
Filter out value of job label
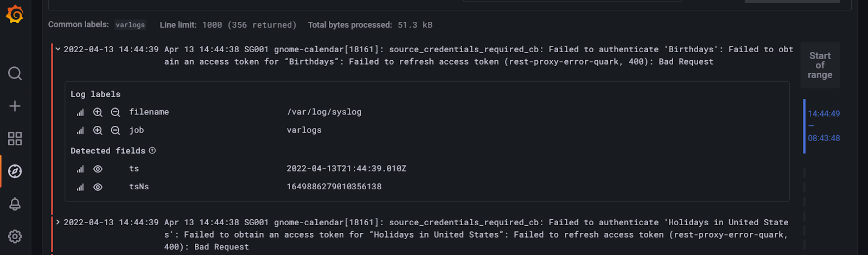[x=116, y=130]
